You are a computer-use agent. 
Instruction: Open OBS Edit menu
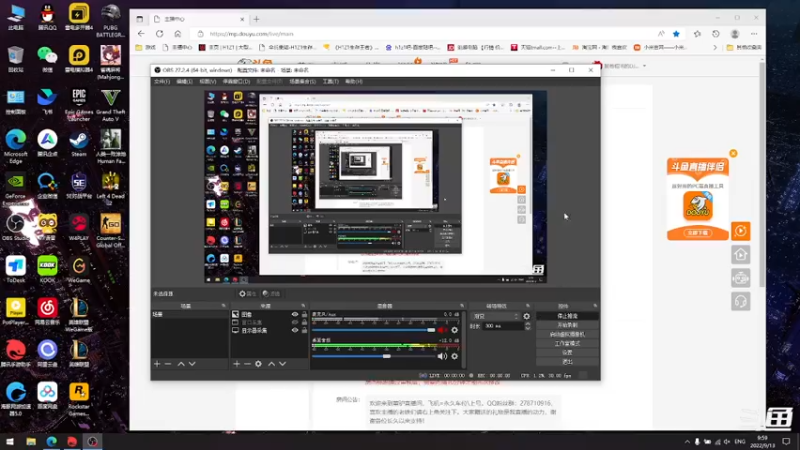tap(184, 82)
